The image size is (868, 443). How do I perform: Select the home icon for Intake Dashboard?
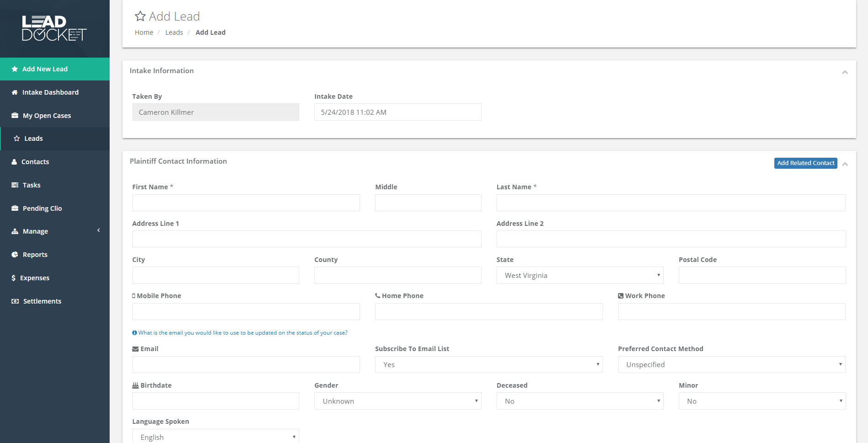point(14,92)
